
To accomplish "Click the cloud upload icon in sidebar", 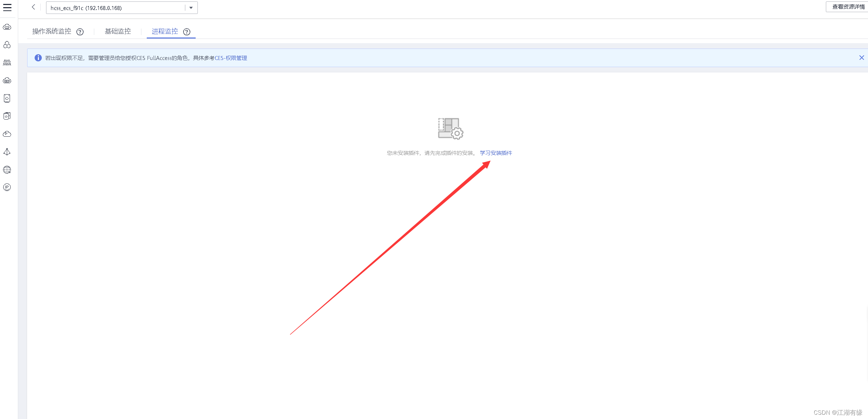I will pos(7,133).
